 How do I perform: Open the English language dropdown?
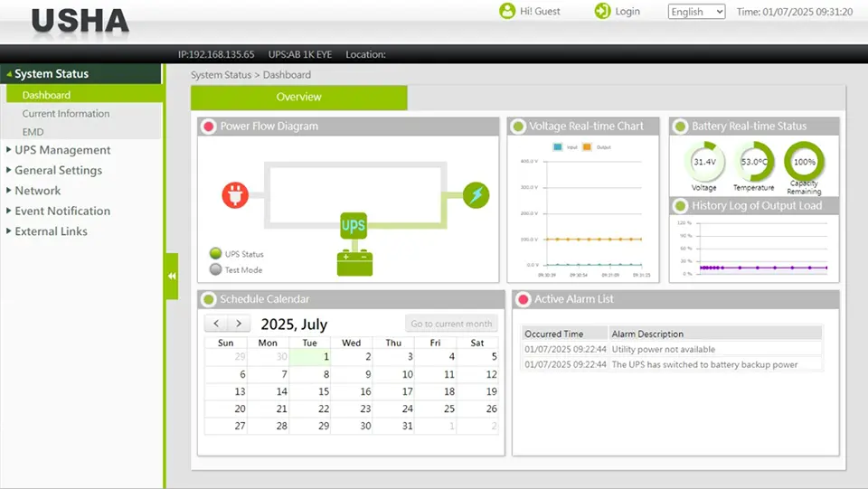coord(696,12)
